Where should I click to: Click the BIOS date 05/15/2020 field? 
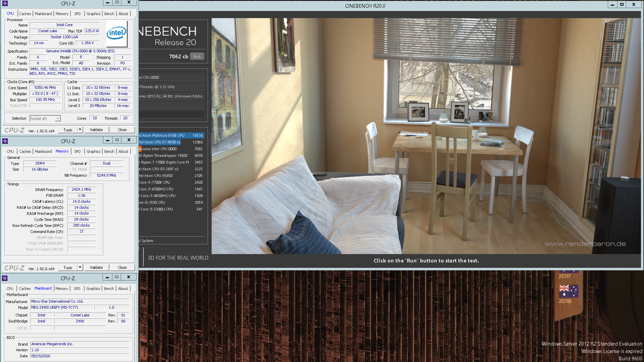pyautogui.click(x=79, y=356)
